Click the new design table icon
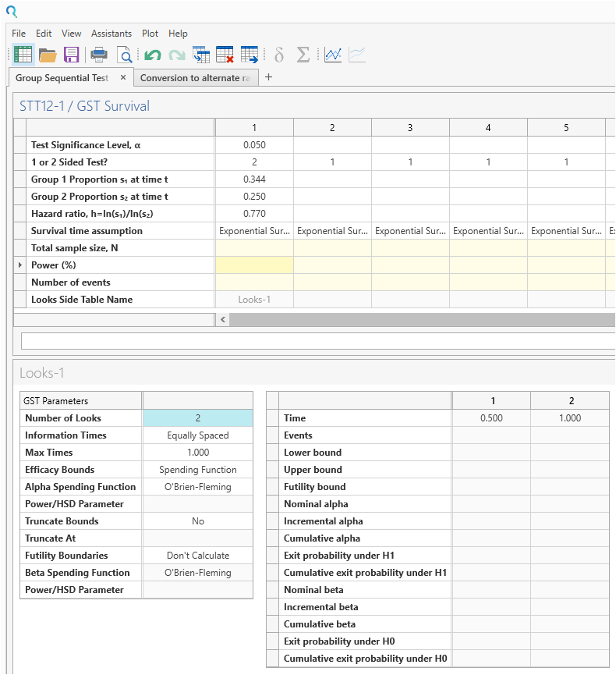Image resolution: width=616 pixels, height=675 pixels. point(23,55)
